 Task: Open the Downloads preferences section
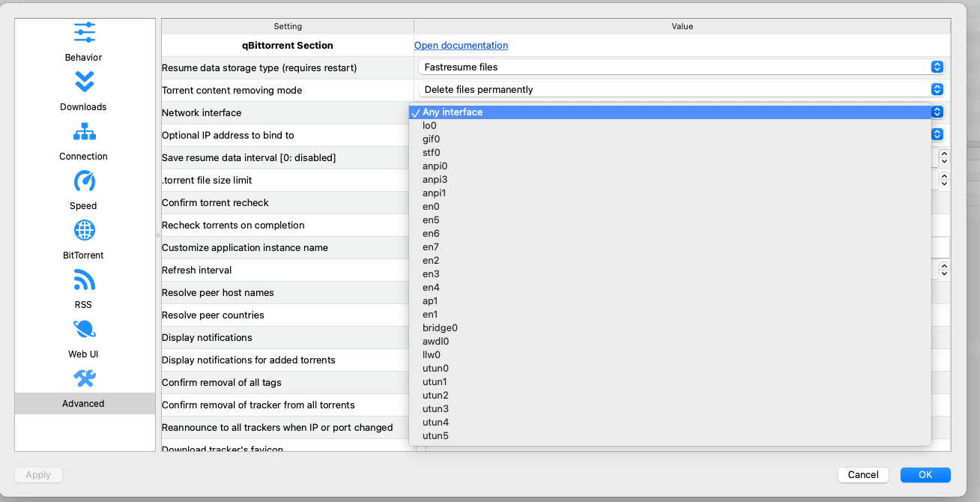click(84, 91)
